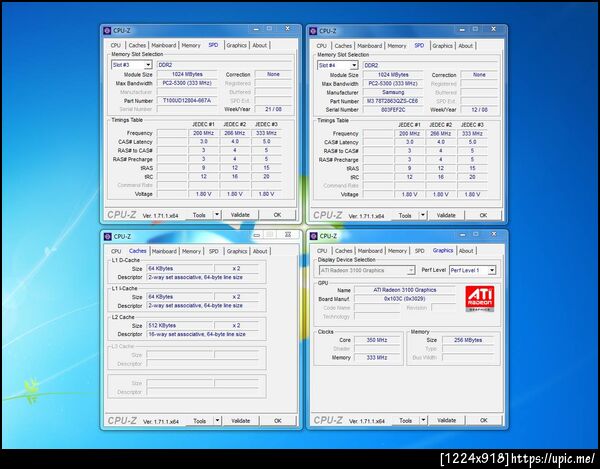Click CPU-Z app icon in Caches window title

tap(108, 236)
